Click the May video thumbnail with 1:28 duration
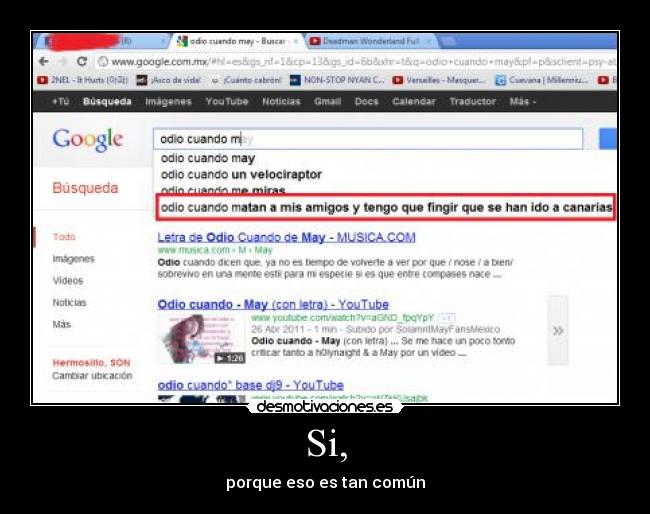Screen dimensions: 650x514 tap(202, 339)
